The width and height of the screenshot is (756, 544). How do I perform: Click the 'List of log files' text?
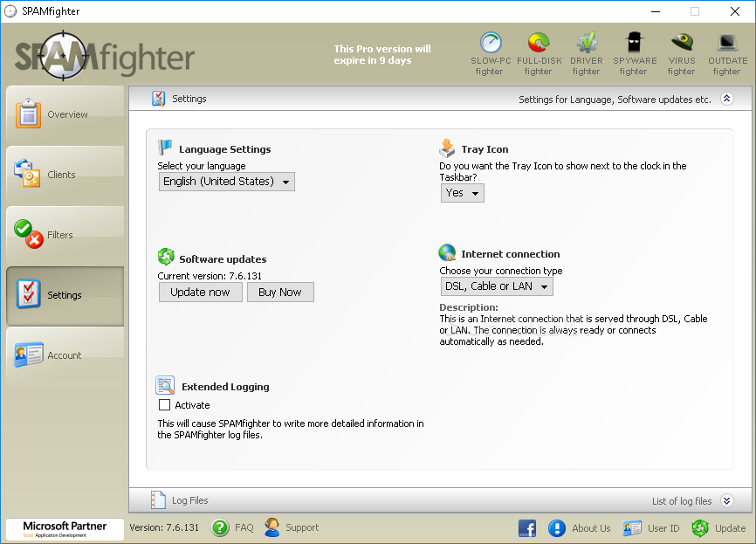pos(682,501)
